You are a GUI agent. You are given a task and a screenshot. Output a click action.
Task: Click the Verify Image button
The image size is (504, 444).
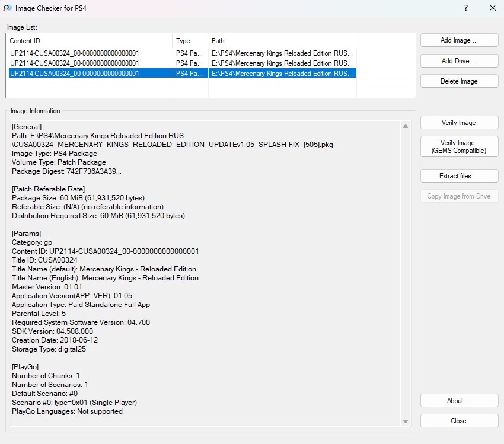(459, 123)
